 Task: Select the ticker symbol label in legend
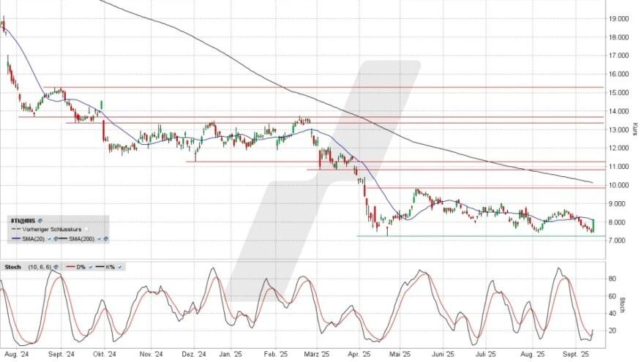pos(23,219)
